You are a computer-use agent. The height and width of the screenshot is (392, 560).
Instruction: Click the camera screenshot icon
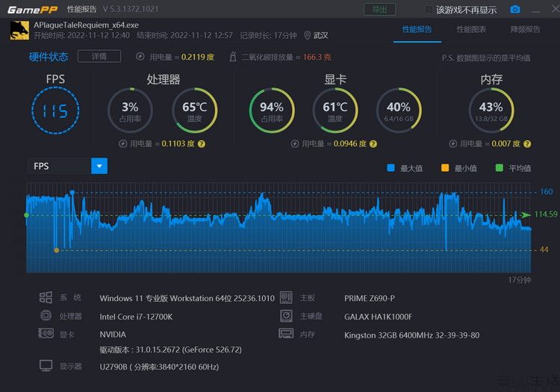(x=515, y=10)
